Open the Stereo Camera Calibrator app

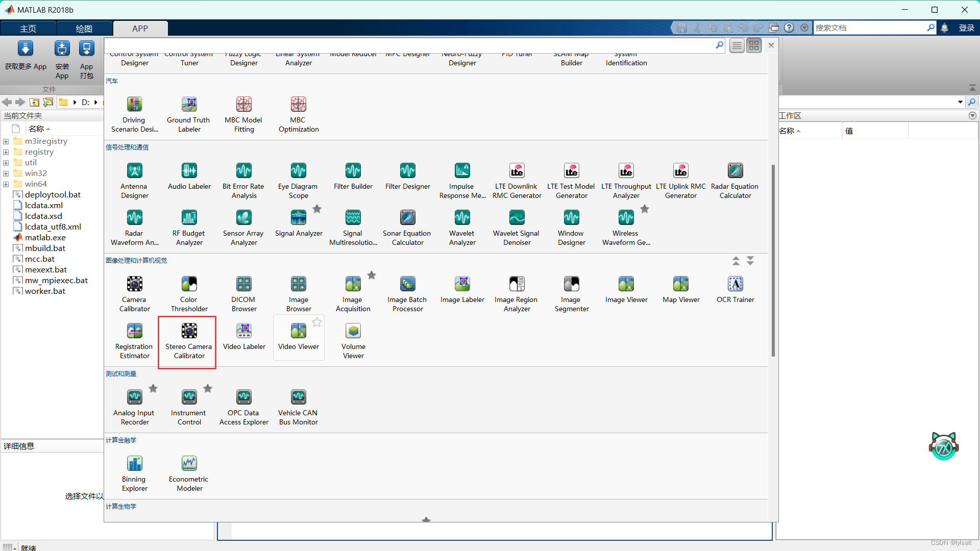pos(189,341)
